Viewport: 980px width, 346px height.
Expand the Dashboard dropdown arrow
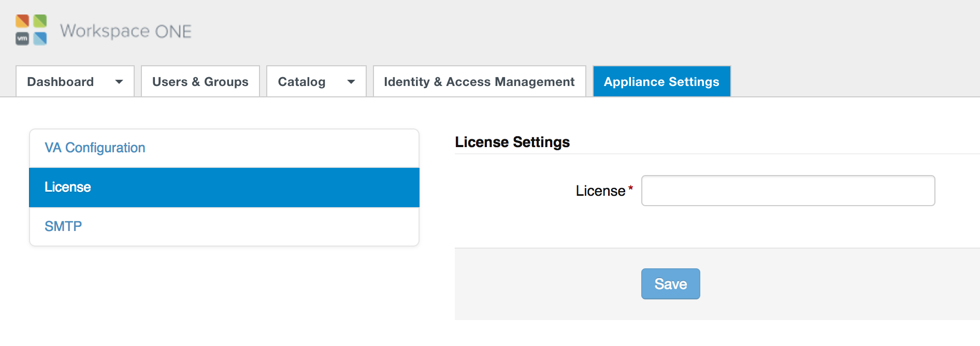(x=119, y=82)
